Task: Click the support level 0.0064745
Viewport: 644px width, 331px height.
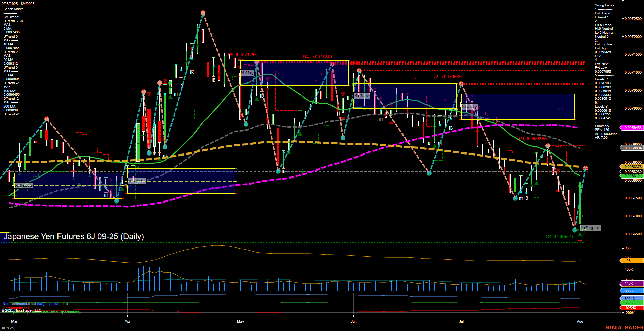Action: click(x=603, y=118)
